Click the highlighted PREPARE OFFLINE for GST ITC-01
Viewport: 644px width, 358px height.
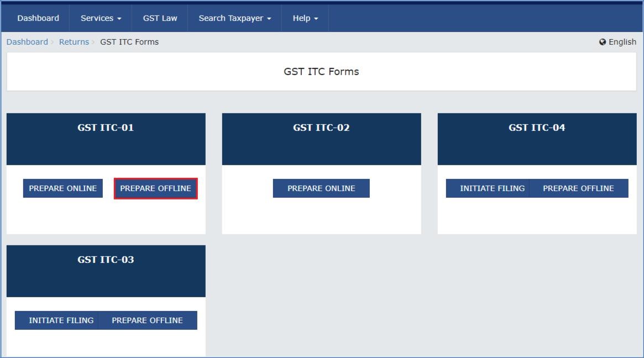155,188
